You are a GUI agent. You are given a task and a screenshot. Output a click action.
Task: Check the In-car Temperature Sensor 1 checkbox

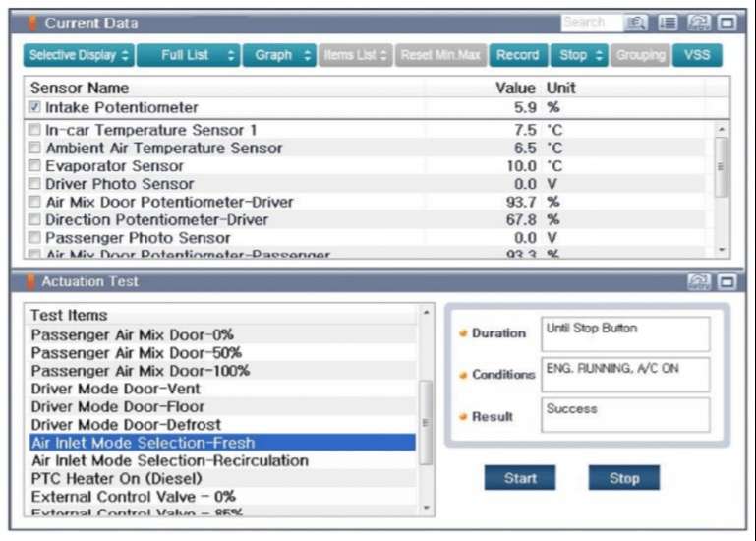click(x=34, y=129)
